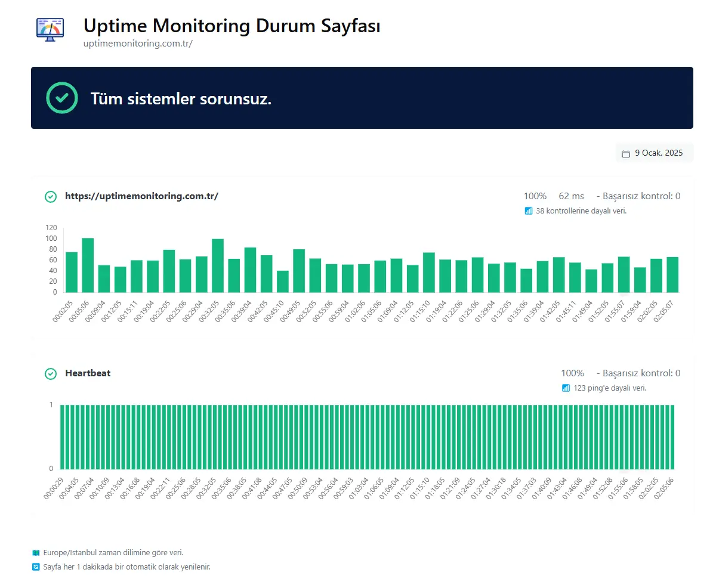Click bar chart icon beside 123 ping'e
Image resolution: width=716 pixels, height=588 pixels.
click(x=566, y=388)
